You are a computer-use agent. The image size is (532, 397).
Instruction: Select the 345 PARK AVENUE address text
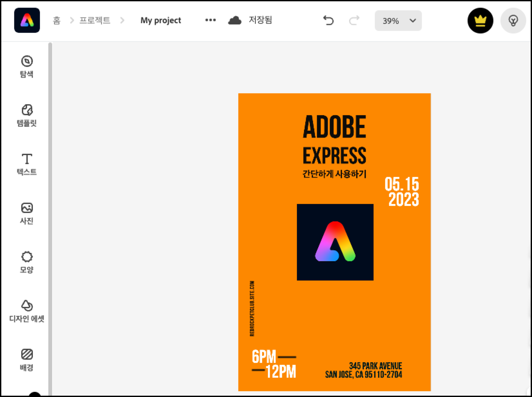(x=364, y=370)
